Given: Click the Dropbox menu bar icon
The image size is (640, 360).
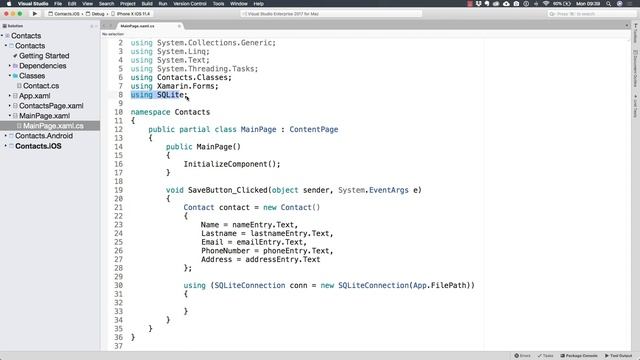Looking at the screenshot, I should click(478, 4).
